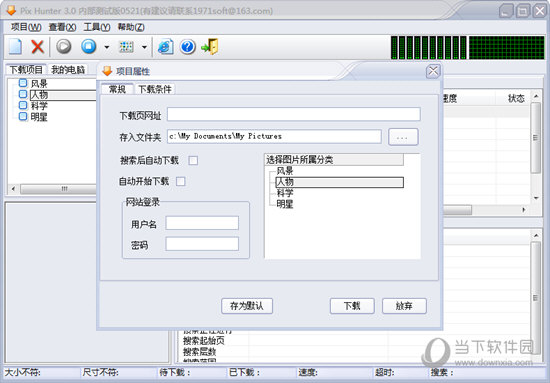Open the 帮助(Z) menu

point(131,27)
